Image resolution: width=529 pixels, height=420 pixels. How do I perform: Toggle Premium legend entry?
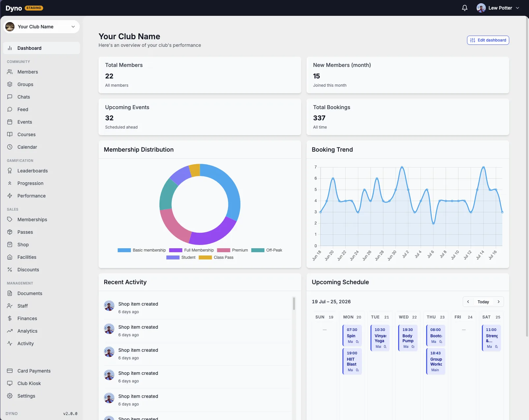point(232,250)
